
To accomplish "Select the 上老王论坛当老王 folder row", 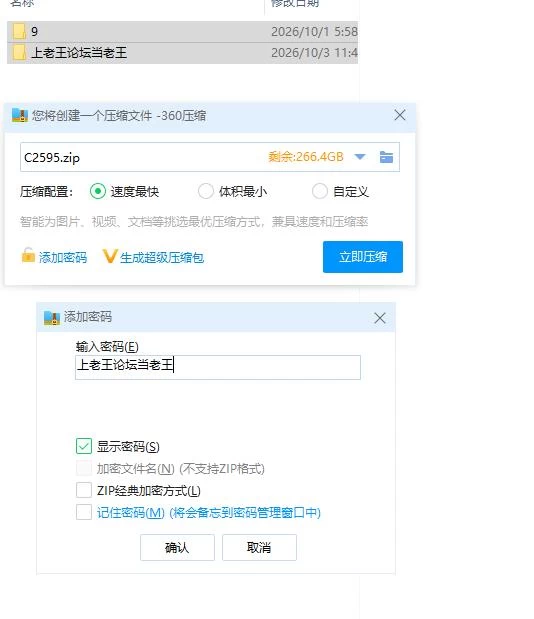I will [182, 53].
